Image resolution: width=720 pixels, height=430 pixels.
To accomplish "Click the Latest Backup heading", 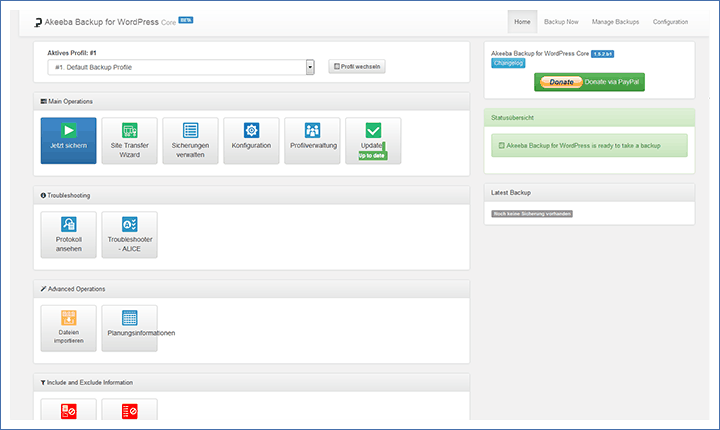I will (511, 192).
